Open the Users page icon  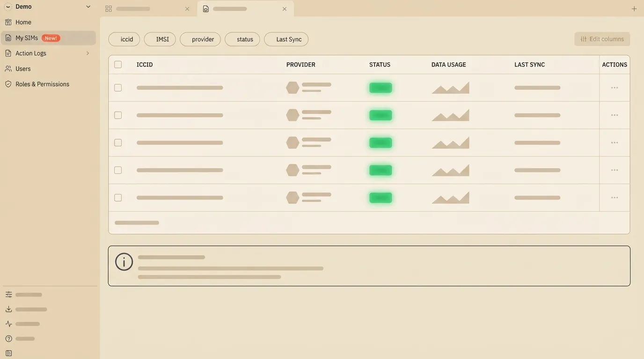click(x=8, y=69)
